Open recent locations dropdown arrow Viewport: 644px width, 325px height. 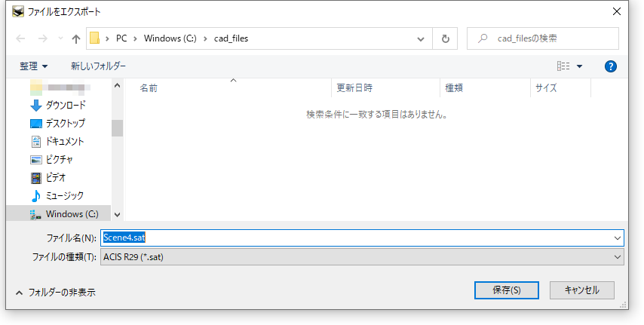click(x=61, y=38)
